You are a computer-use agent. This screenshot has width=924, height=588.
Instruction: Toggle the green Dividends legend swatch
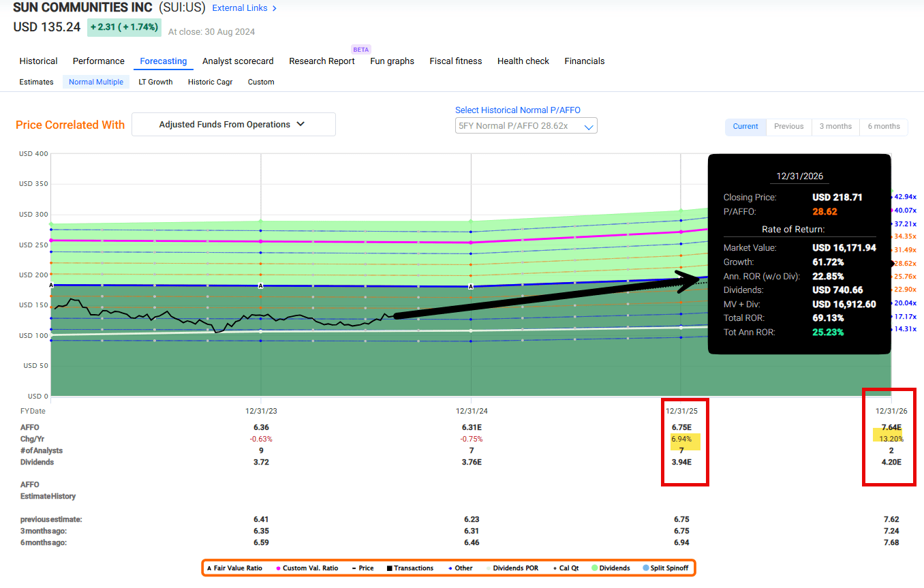click(x=594, y=568)
